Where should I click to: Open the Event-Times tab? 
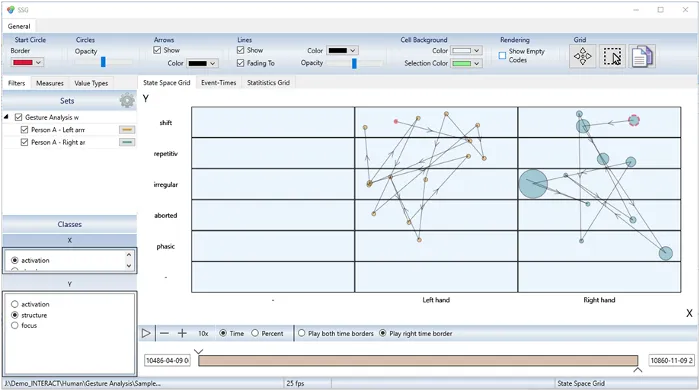pos(218,83)
